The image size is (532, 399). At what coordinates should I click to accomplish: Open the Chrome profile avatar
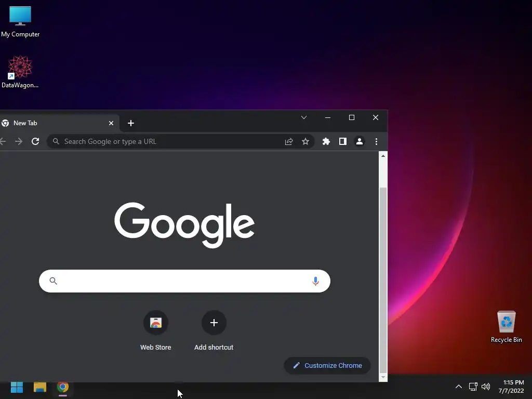click(360, 141)
